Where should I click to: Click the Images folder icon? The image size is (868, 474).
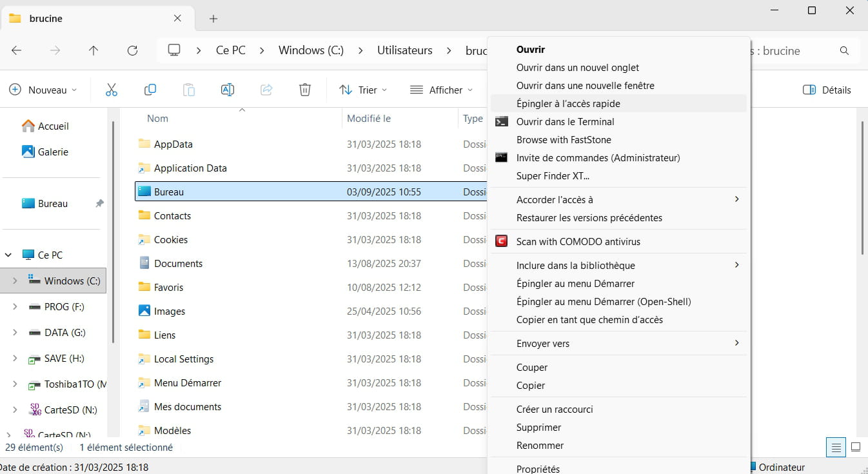[x=144, y=311]
